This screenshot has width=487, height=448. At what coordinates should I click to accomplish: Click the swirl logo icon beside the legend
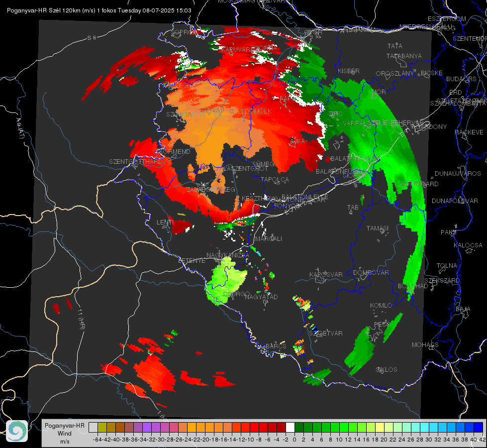tap(17, 431)
